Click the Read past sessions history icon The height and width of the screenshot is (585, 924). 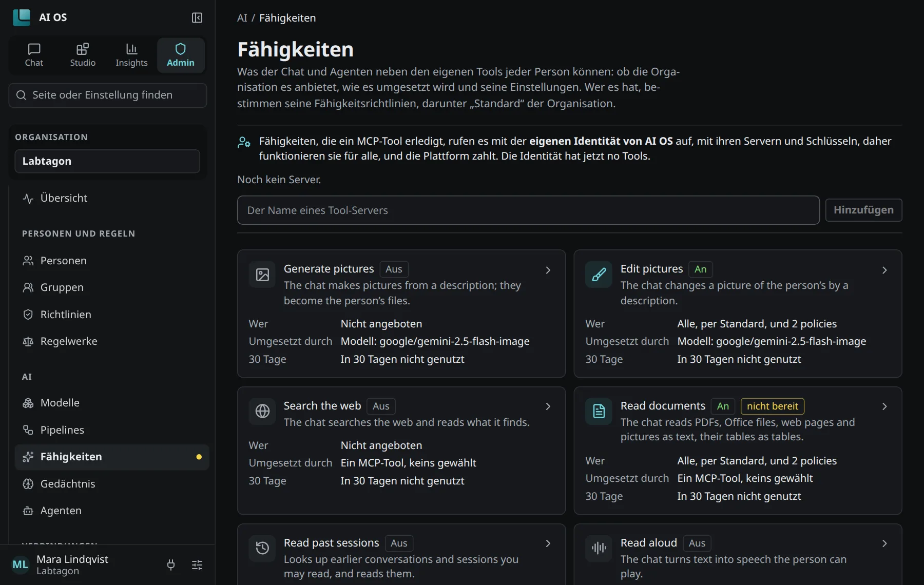(x=262, y=549)
